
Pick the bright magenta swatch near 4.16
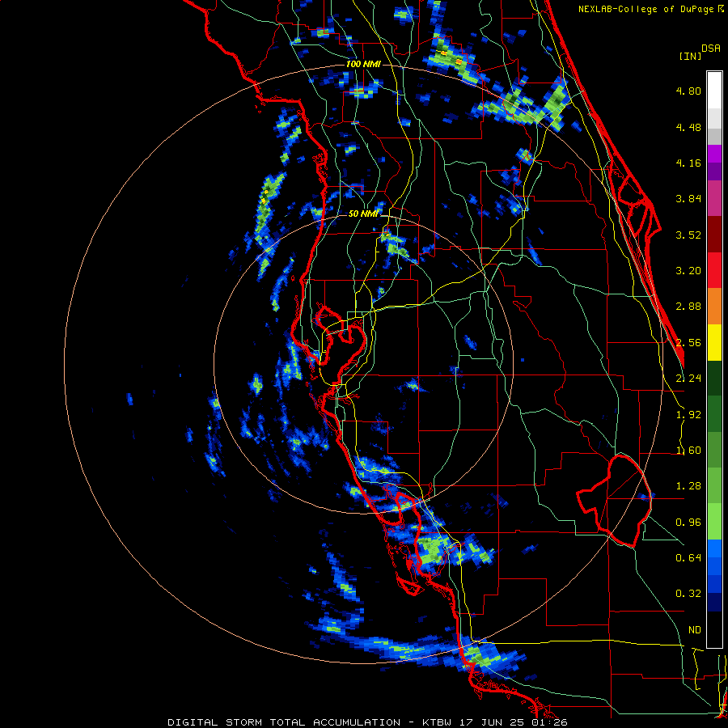[x=714, y=154]
